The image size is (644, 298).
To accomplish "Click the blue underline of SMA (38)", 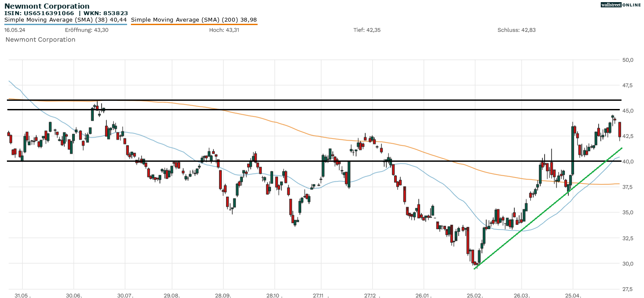I will pos(65,25).
